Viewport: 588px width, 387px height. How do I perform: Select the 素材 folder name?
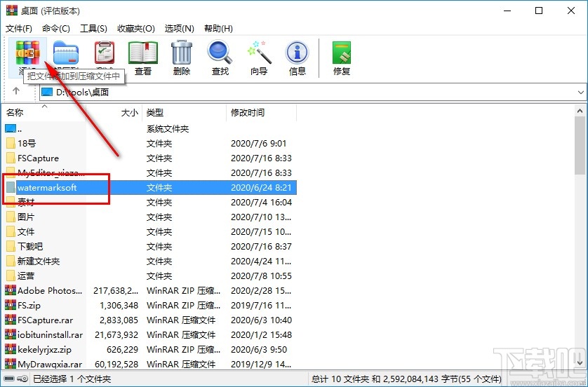(x=26, y=203)
